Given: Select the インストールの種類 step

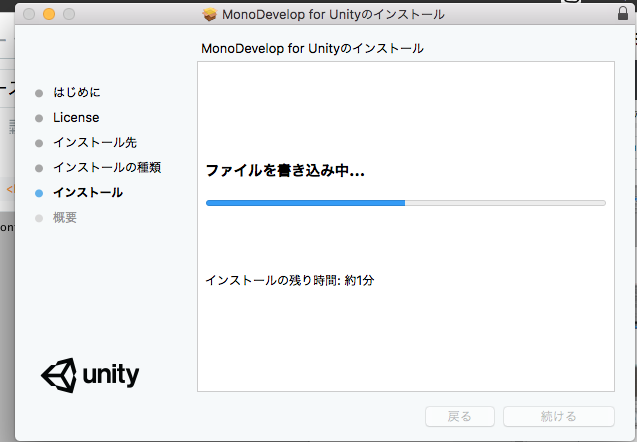Looking at the screenshot, I should pos(107,167).
